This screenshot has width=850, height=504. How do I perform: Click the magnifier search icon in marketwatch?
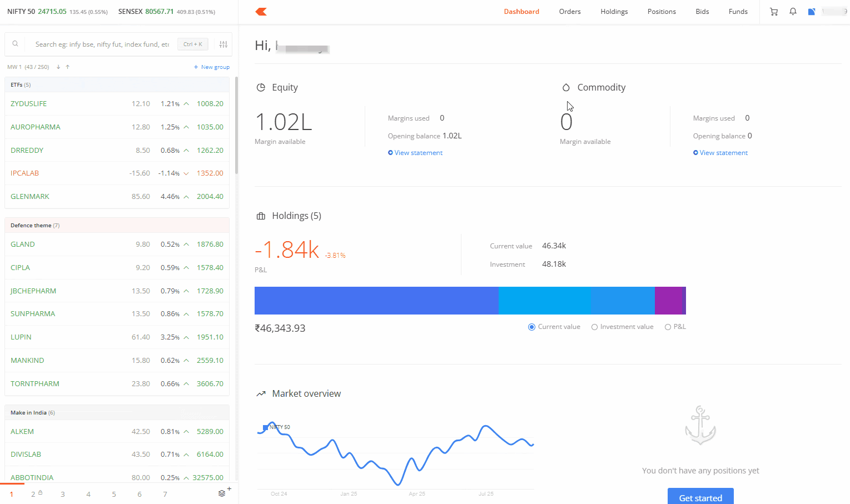tap(16, 44)
